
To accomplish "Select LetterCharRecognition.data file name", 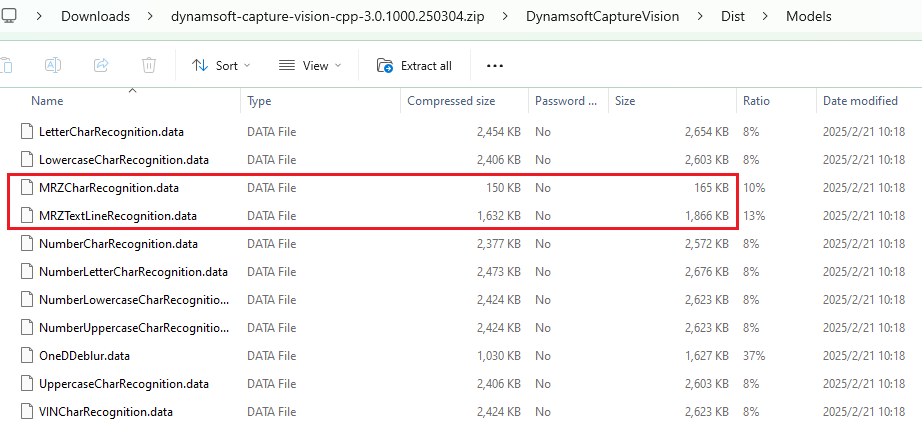I will pyautogui.click(x=111, y=132).
